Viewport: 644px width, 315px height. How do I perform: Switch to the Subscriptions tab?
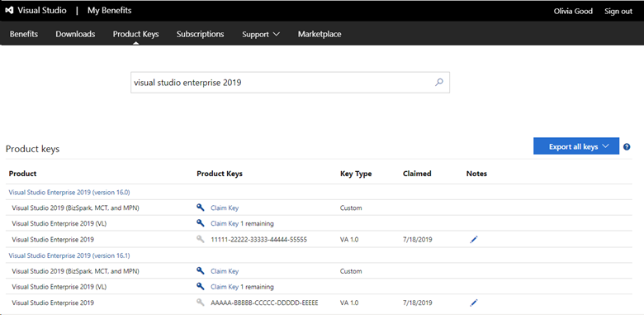click(x=200, y=34)
